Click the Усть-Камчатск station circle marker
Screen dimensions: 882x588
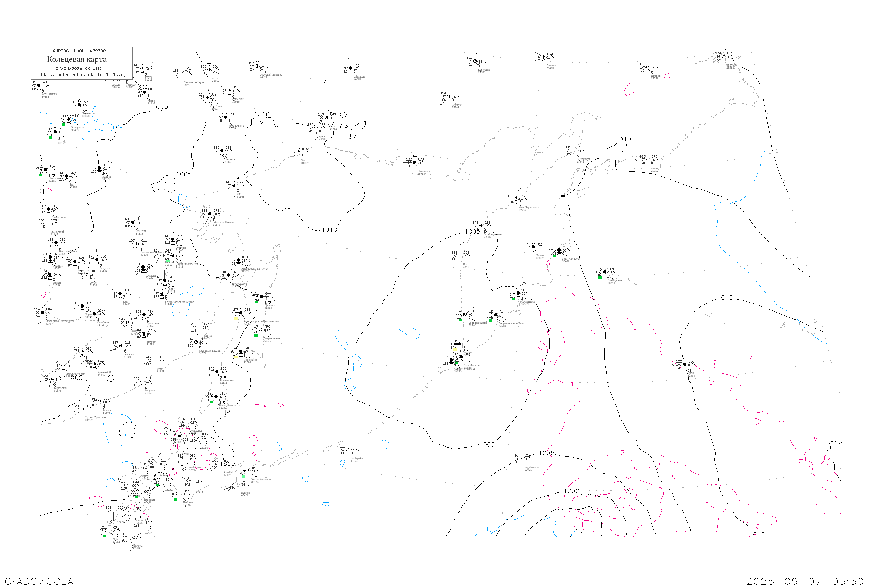tap(559, 250)
